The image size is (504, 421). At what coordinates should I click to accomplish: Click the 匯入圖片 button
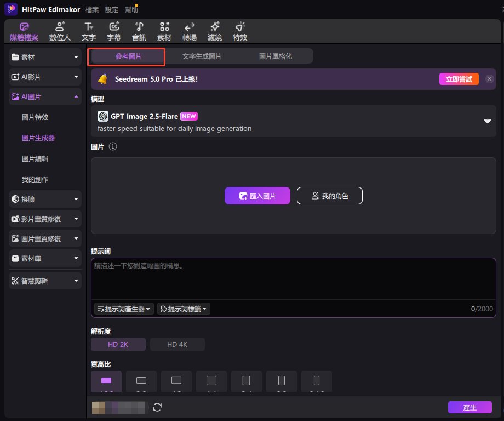257,196
